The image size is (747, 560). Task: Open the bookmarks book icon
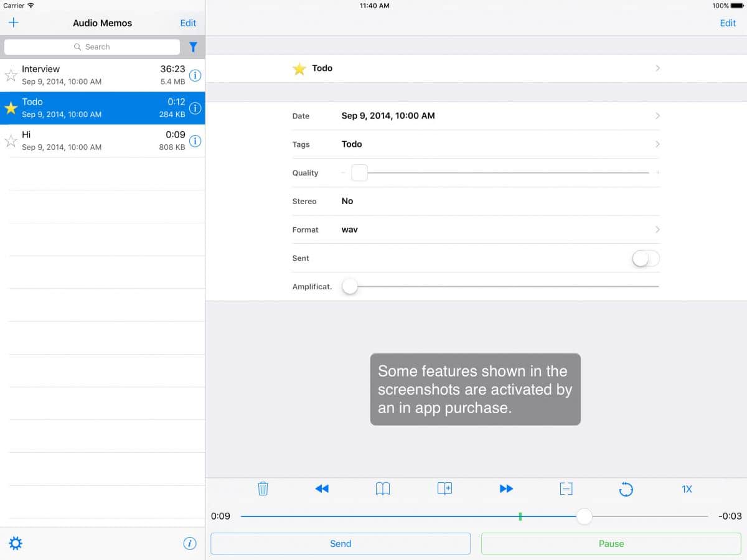[383, 488]
